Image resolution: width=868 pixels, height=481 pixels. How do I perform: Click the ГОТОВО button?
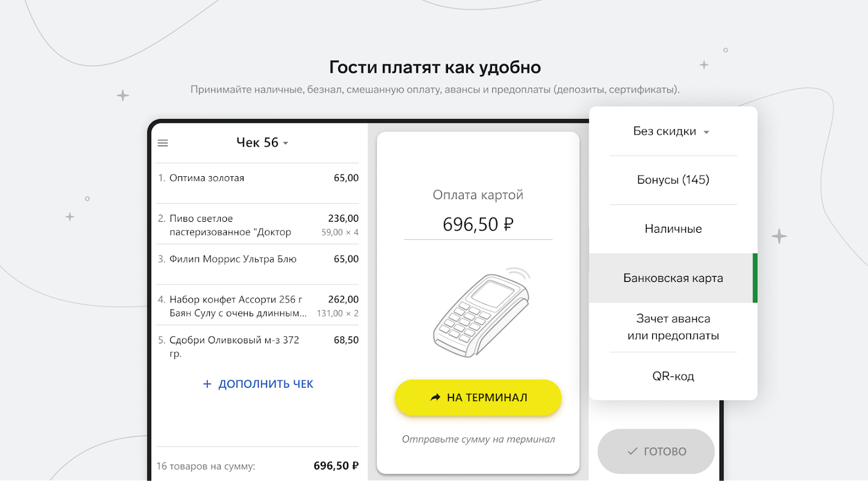click(x=656, y=452)
